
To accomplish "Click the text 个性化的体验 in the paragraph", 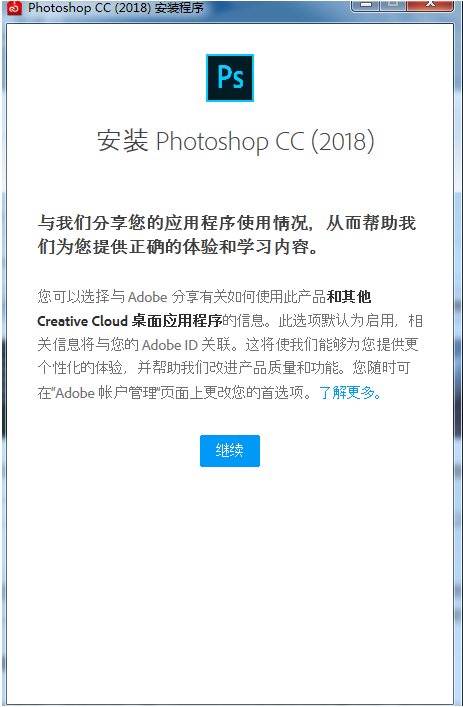I will tap(80, 368).
